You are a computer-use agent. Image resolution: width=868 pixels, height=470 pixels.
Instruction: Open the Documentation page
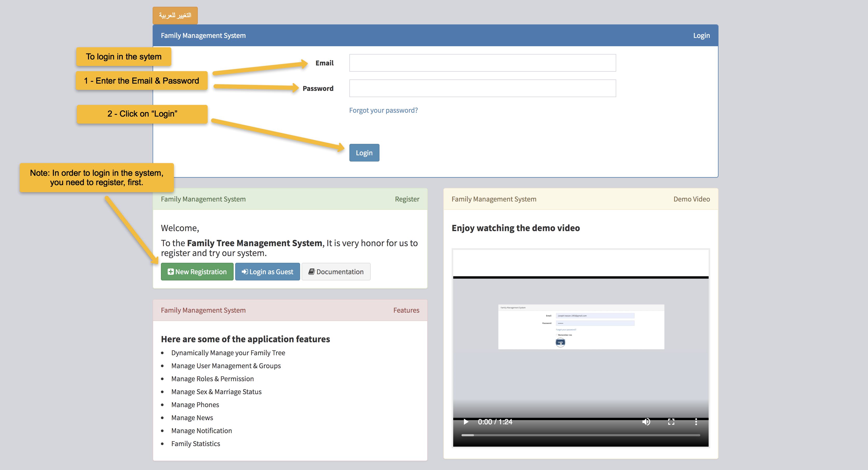[336, 272]
